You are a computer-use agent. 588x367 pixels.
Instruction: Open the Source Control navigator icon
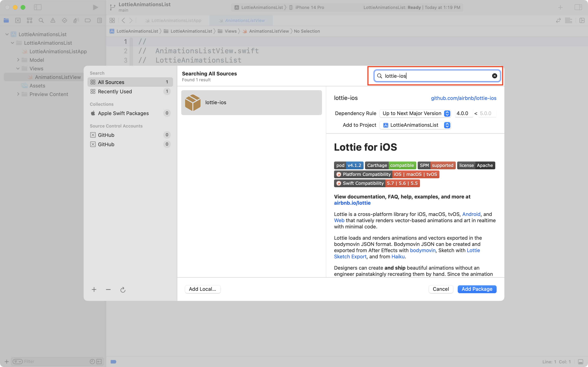click(x=18, y=21)
